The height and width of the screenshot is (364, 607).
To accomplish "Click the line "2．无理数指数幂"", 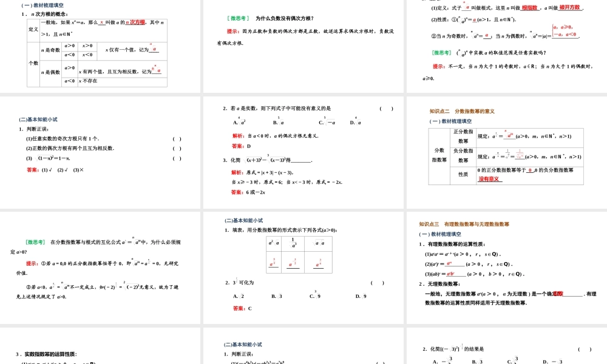I will (439, 284).
